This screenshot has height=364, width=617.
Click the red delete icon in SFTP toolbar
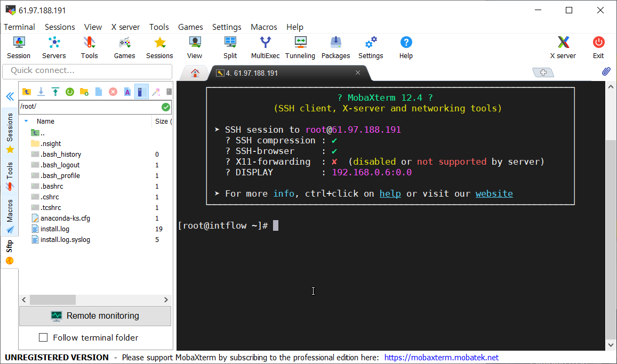point(113,92)
